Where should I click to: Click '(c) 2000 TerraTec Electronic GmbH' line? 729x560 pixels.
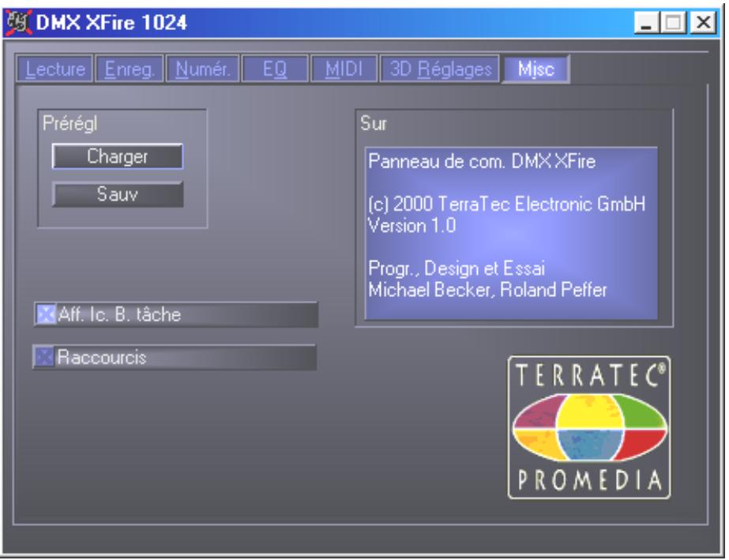(x=507, y=205)
